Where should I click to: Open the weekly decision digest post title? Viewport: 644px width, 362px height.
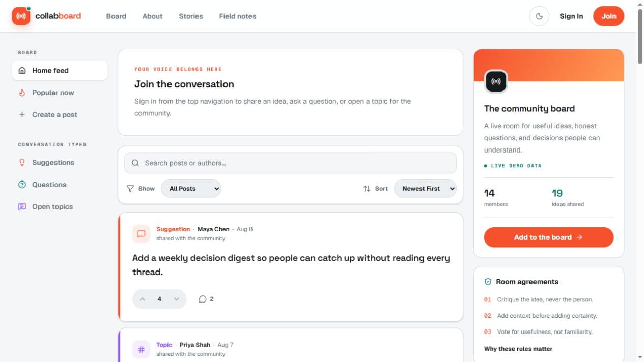pos(291,265)
